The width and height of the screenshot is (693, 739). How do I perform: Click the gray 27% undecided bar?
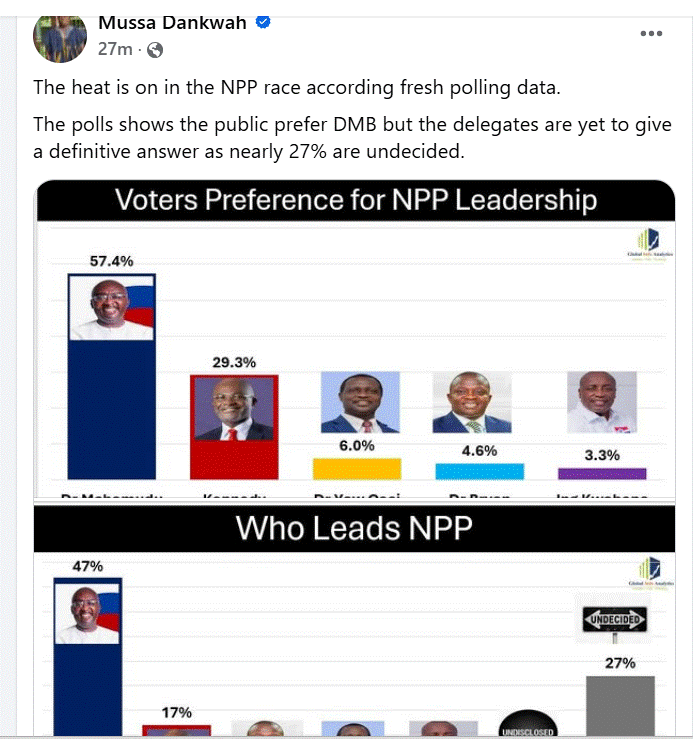(620, 706)
